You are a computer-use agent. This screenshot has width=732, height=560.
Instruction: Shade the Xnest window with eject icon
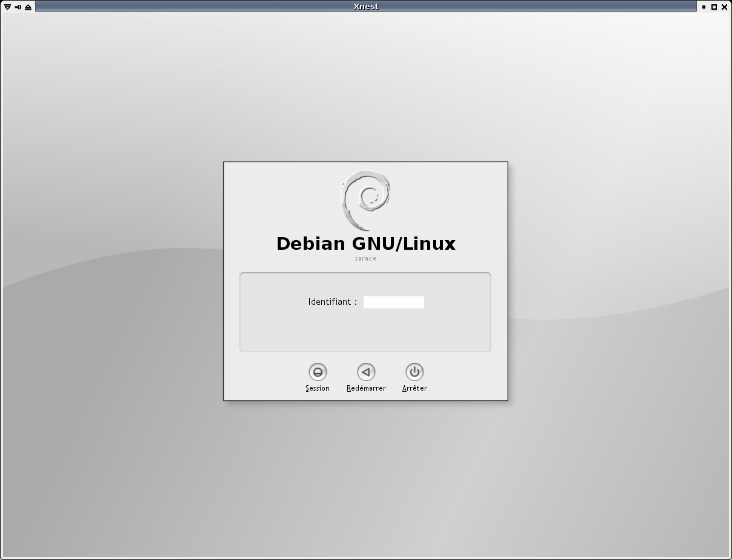tap(28, 7)
